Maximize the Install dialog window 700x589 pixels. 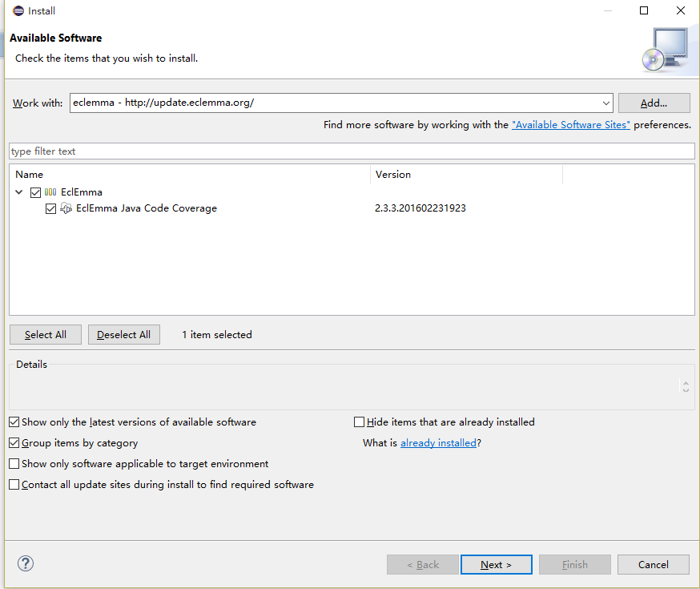click(644, 10)
